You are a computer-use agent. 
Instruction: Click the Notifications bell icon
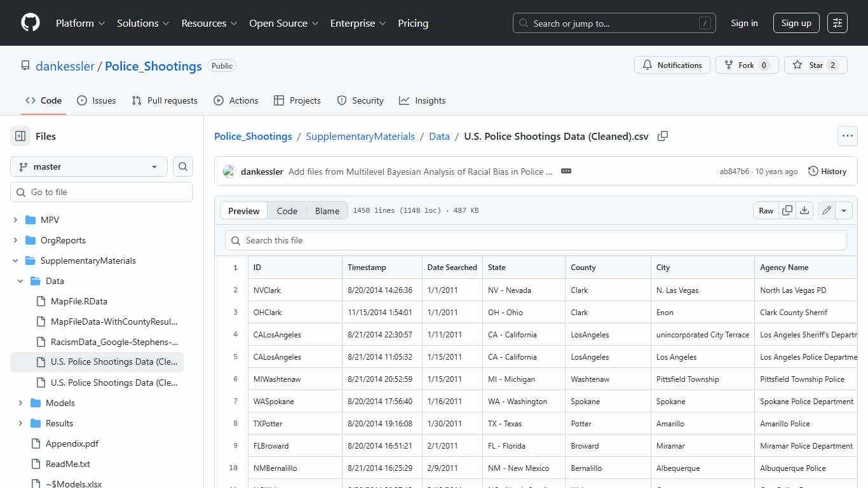[648, 64]
